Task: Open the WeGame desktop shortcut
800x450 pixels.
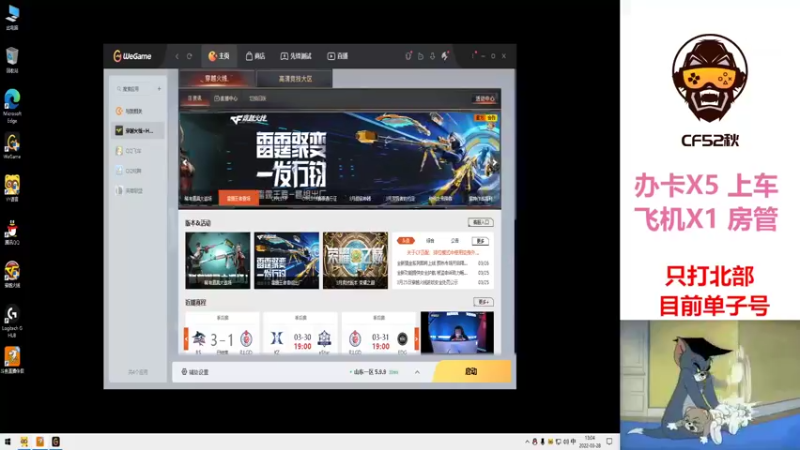Action: coord(12,146)
